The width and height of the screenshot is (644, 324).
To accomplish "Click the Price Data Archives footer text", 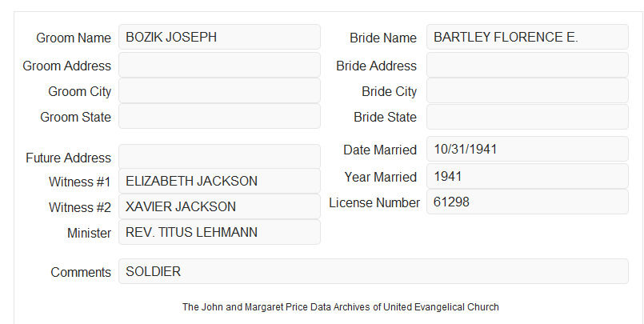I will pos(341,307).
